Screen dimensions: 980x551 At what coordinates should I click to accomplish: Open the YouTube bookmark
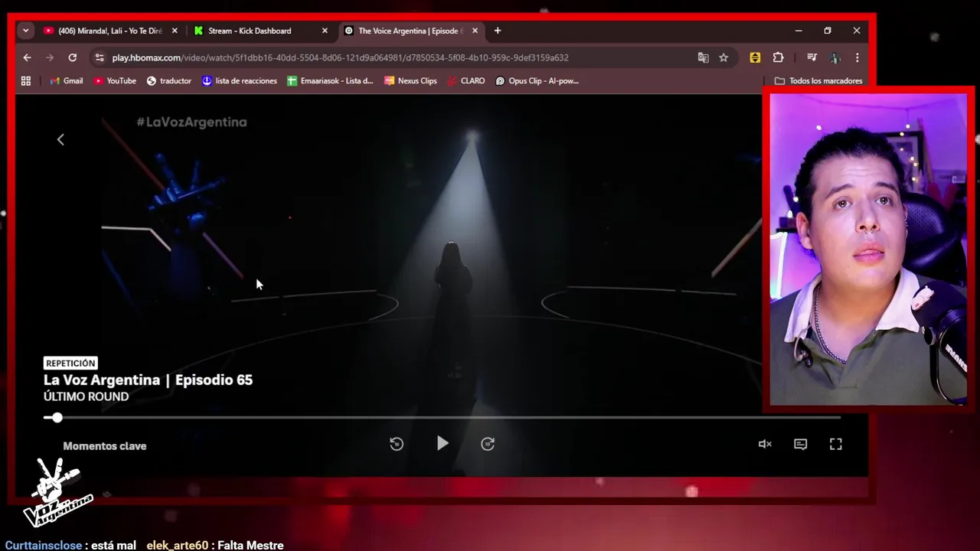tap(115, 80)
